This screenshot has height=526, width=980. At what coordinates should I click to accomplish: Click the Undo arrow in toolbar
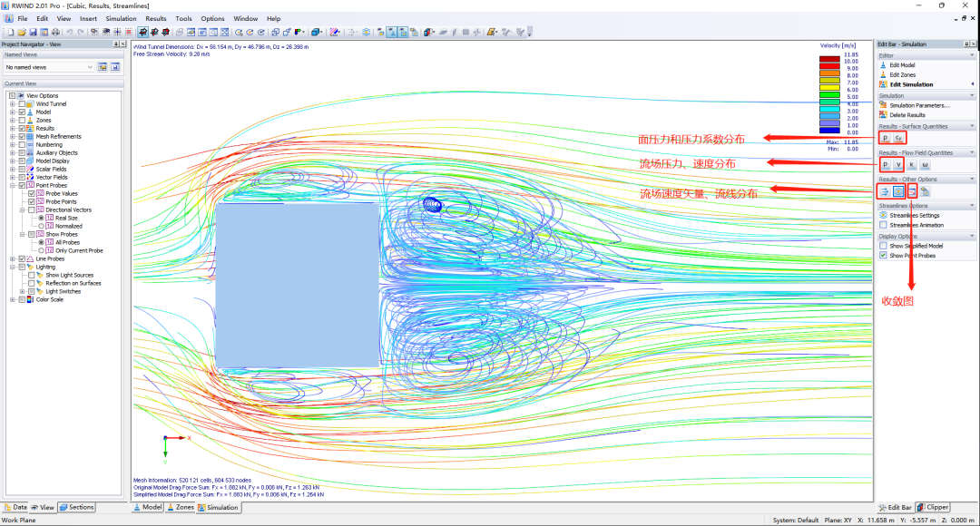pos(69,32)
